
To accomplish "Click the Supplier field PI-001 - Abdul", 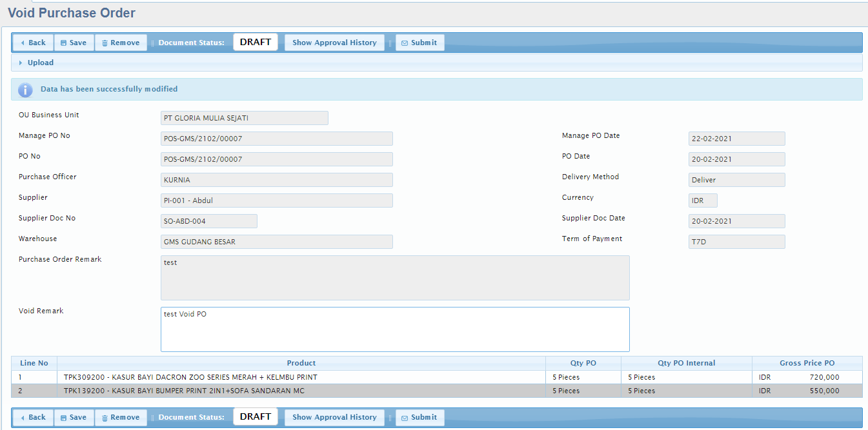I will (x=277, y=200).
